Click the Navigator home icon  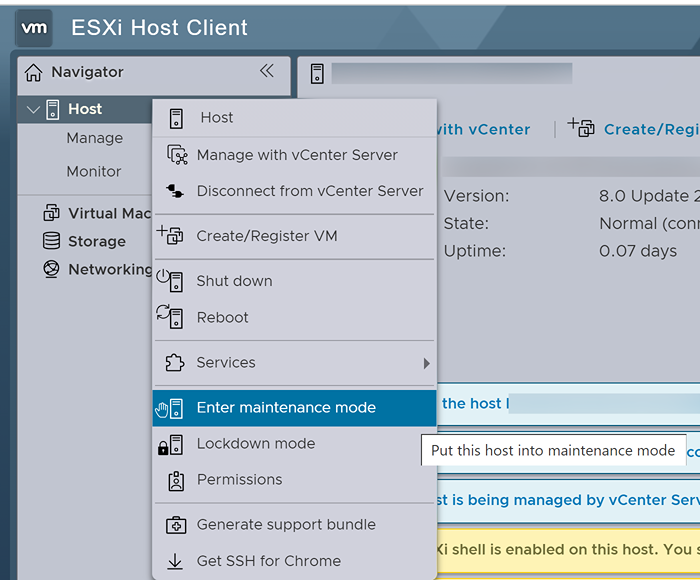coord(34,72)
